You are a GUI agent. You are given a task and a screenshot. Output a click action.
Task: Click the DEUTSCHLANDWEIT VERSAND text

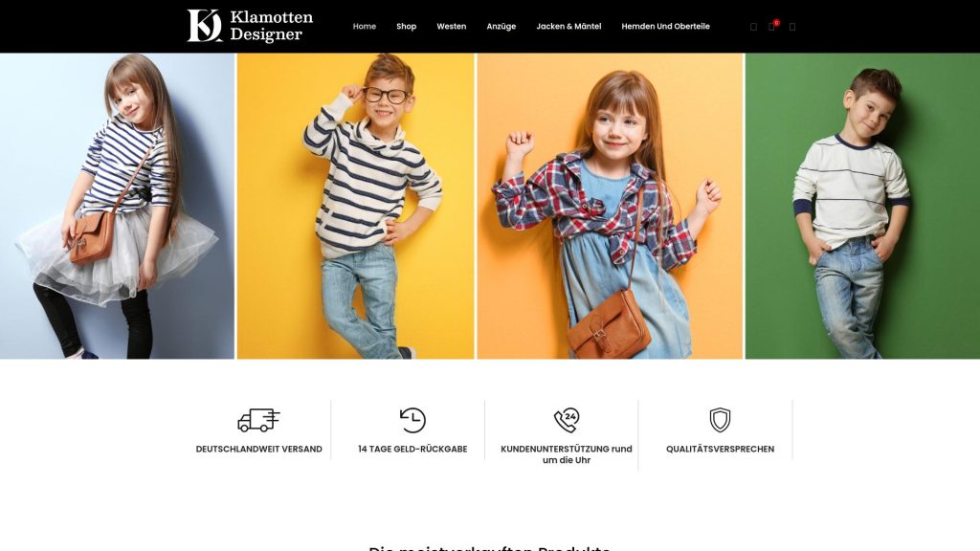(258, 450)
